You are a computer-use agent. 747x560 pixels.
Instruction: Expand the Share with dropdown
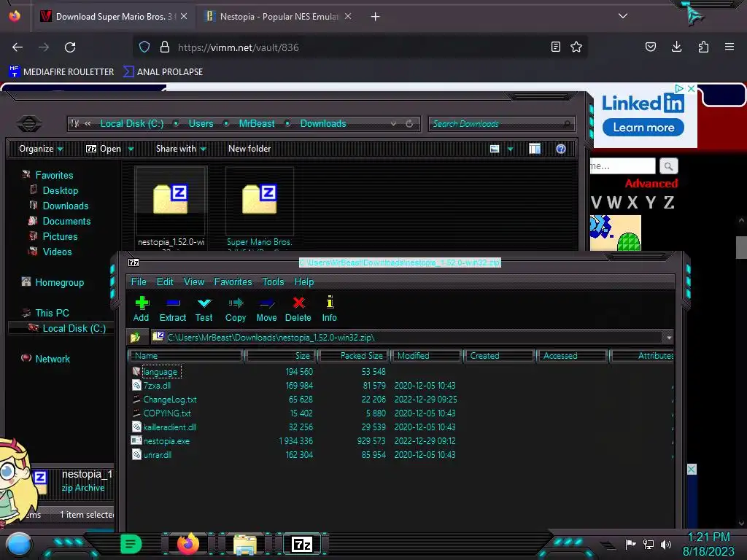click(x=181, y=149)
